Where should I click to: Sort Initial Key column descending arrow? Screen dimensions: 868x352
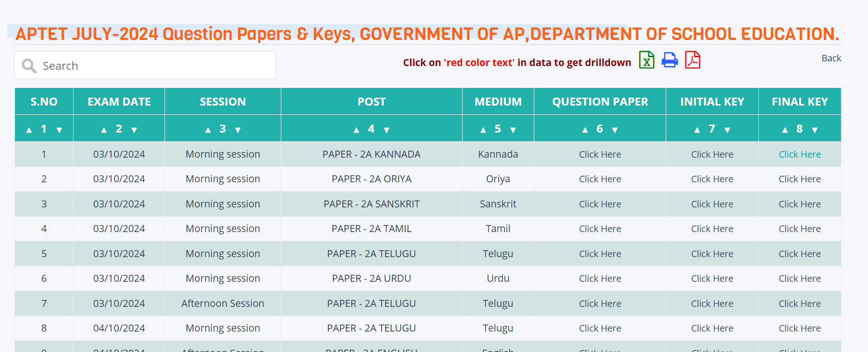click(x=727, y=130)
